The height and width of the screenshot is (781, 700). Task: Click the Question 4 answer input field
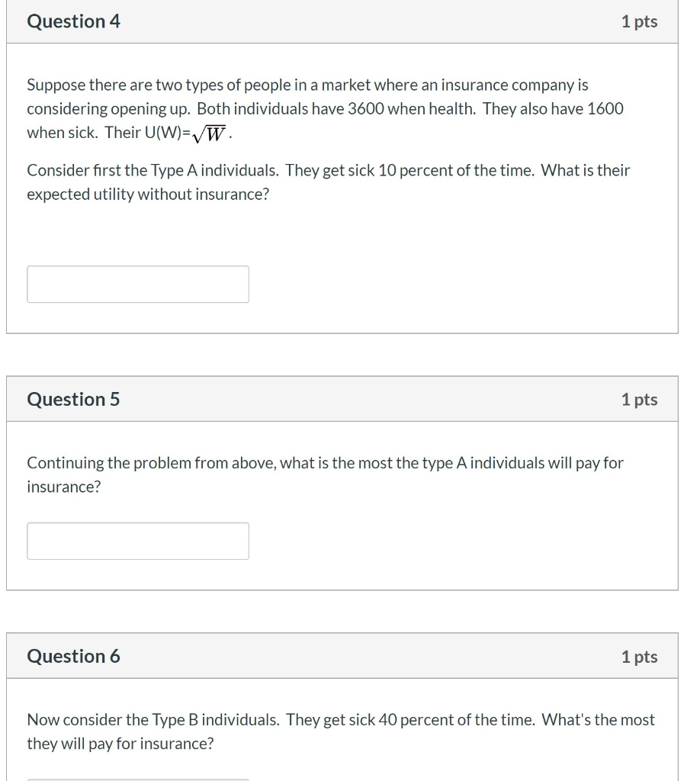pyautogui.click(x=137, y=284)
